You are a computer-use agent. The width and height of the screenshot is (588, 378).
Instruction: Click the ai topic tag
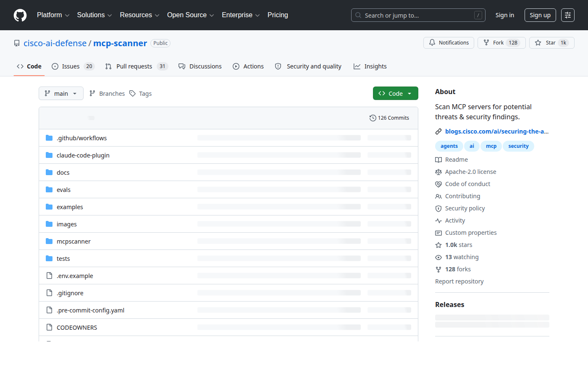[x=472, y=146]
